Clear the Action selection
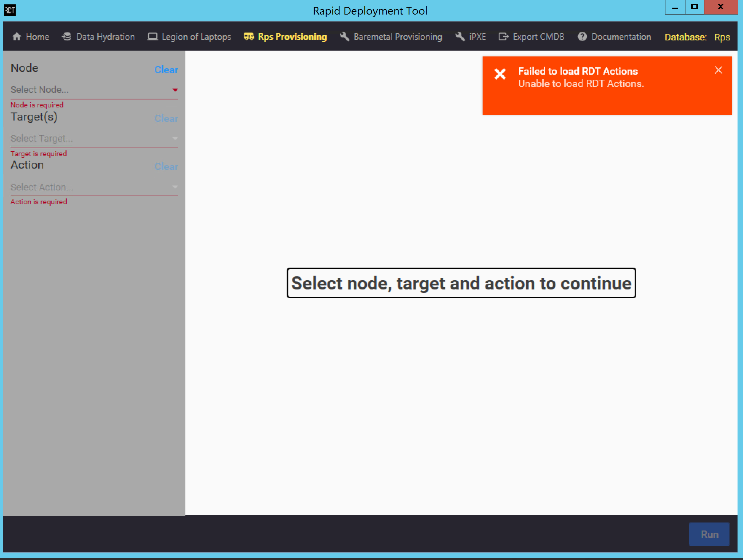This screenshot has width=743, height=560. (166, 167)
